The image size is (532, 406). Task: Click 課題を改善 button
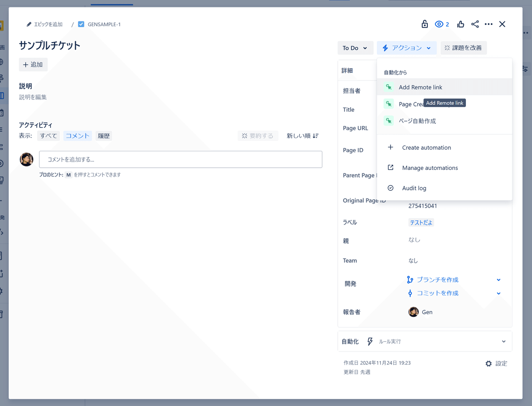pos(463,48)
